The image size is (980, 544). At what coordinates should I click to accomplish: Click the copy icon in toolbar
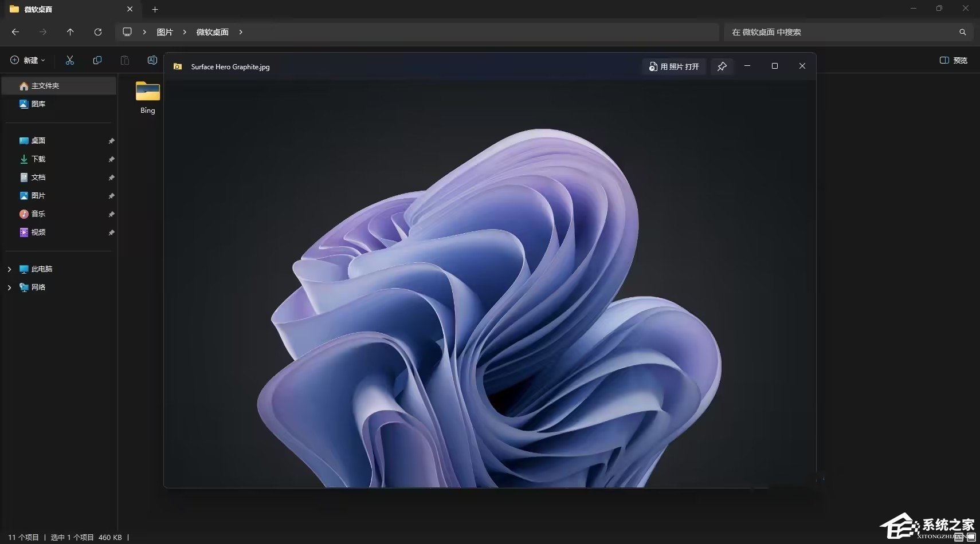(97, 60)
